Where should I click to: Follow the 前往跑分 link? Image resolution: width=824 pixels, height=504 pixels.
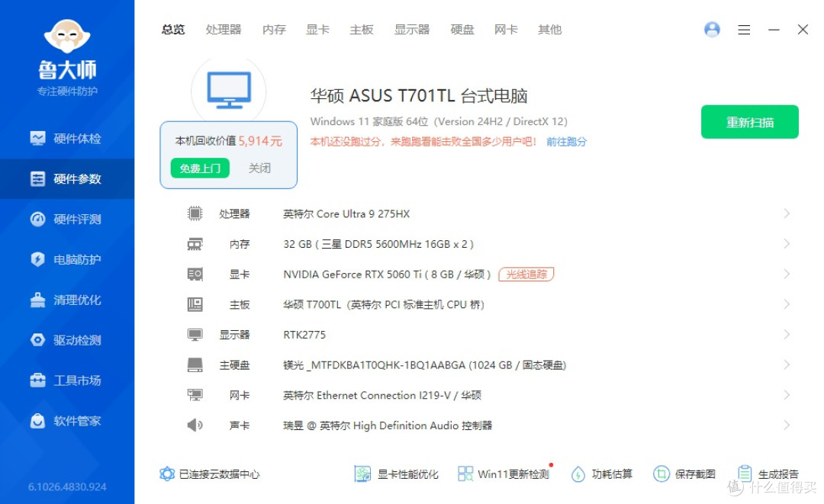click(x=566, y=142)
